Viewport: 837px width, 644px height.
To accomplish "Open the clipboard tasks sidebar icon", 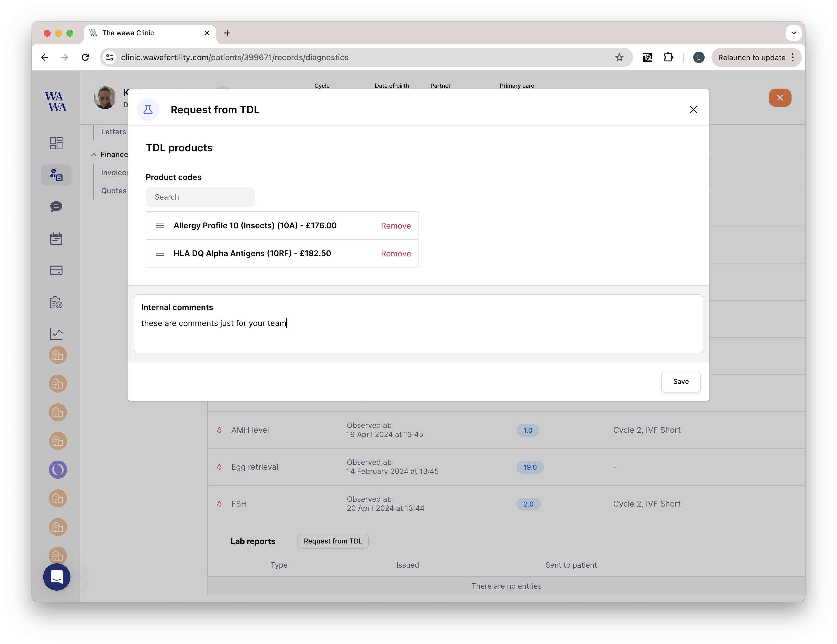I will tap(56, 302).
